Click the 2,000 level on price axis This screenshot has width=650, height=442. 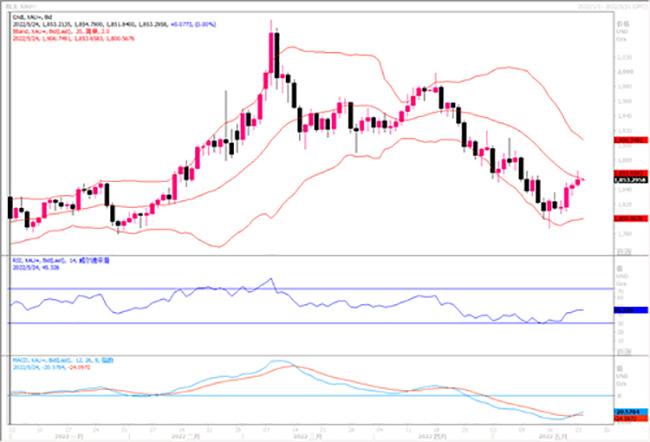pyautogui.click(x=622, y=72)
